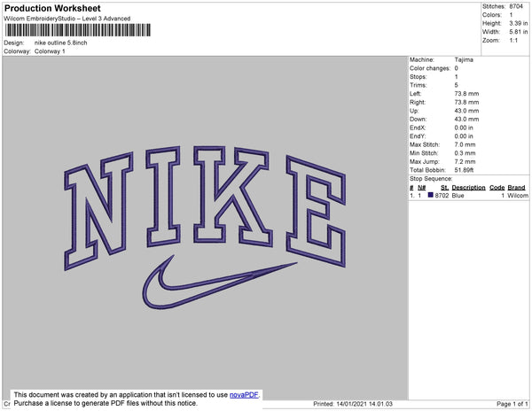The image size is (532, 411).
Task: Click the Left value 73.8 mm
Action: [467, 94]
